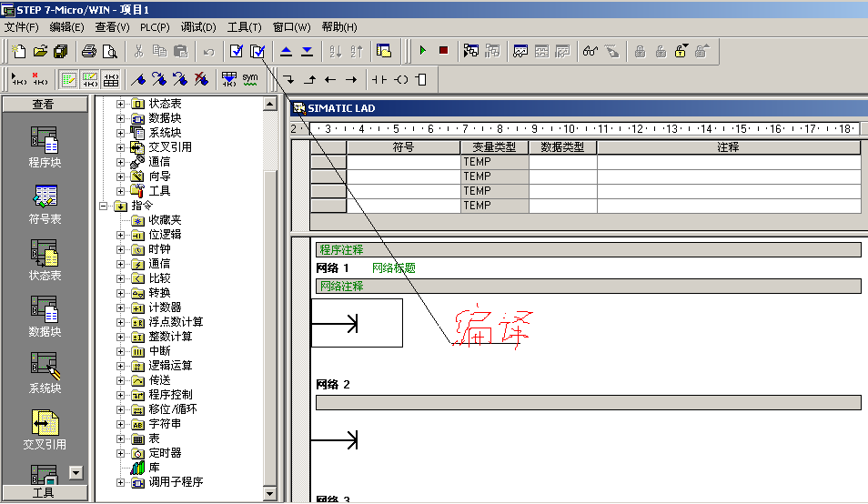
Task: Open the Debug 调试(D) menu
Action: (198, 27)
